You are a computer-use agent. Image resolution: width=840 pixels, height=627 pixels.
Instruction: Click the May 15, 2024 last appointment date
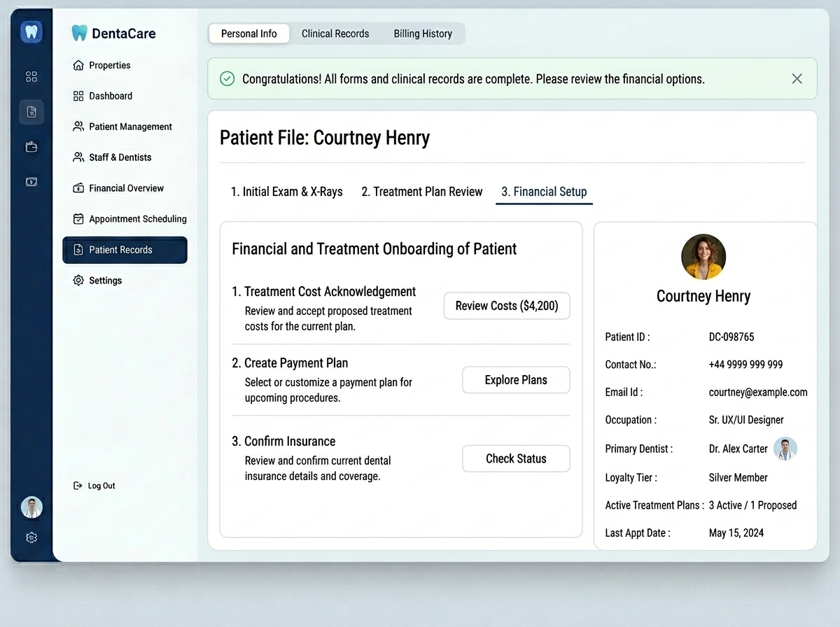[x=736, y=533]
